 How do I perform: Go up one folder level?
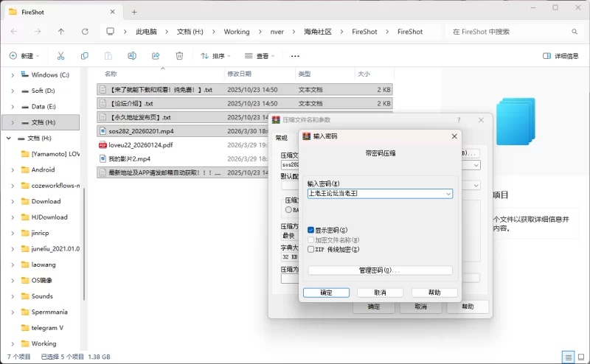pos(61,32)
